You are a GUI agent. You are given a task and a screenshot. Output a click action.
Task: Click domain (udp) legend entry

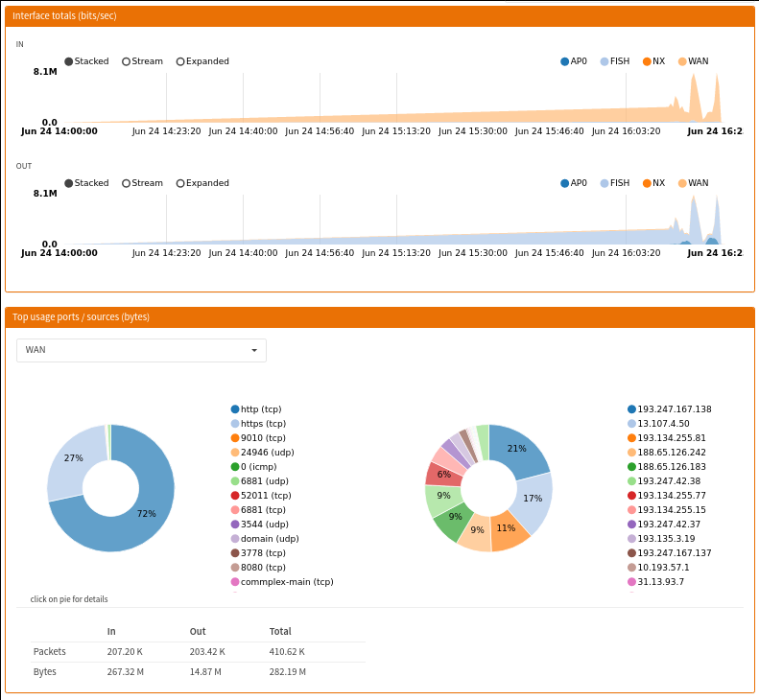click(265, 539)
